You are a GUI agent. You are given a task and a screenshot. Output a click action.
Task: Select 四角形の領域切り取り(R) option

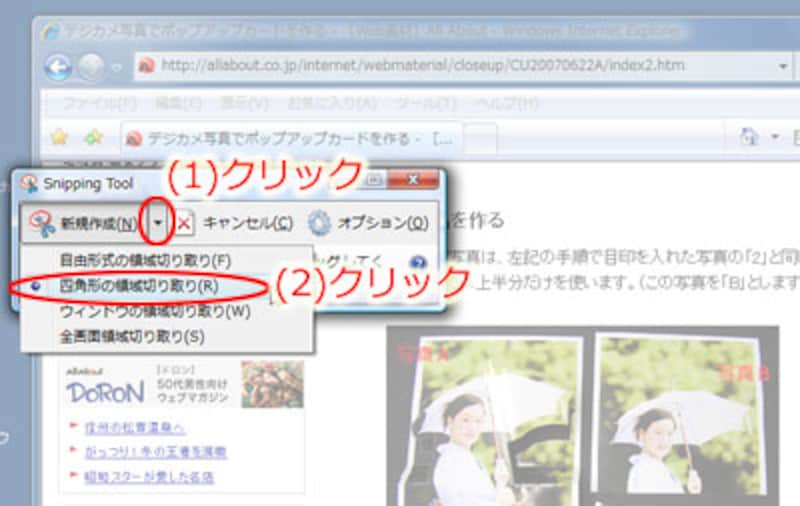coord(166,286)
